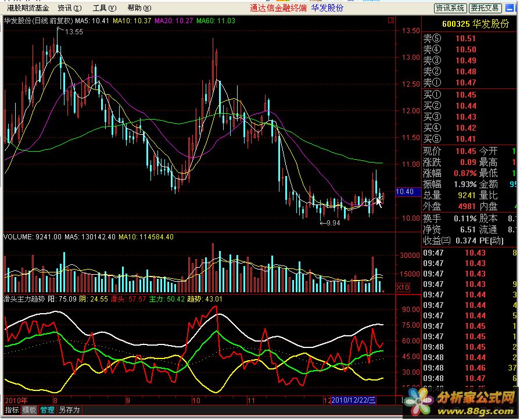Click the 委托交易 button
This screenshot has width=520, height=420.
[485, 8]
